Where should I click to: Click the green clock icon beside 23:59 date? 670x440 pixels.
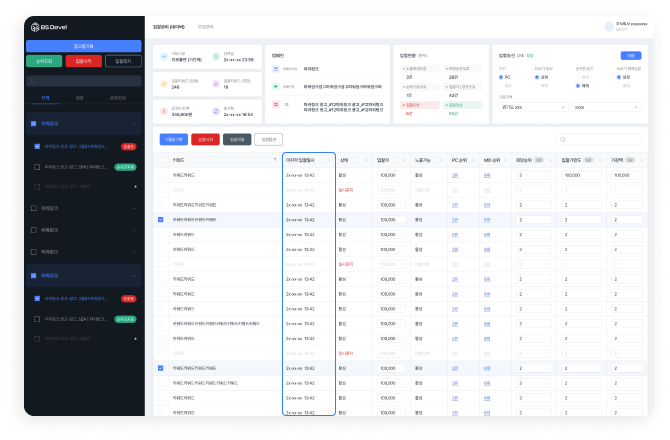click(216, 57)
